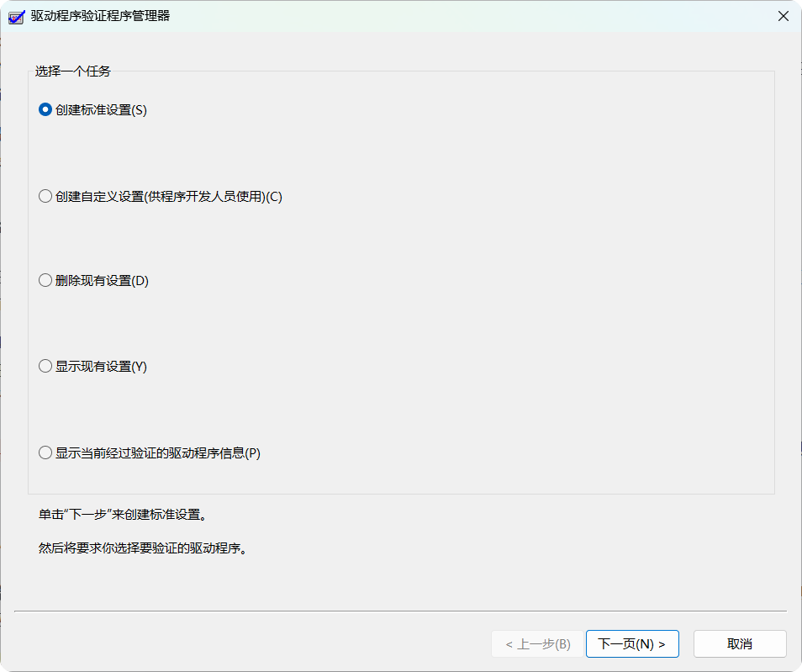Click the 下一页(N) > button
Viewport: 802px width, 672px height.
point(632,644)
